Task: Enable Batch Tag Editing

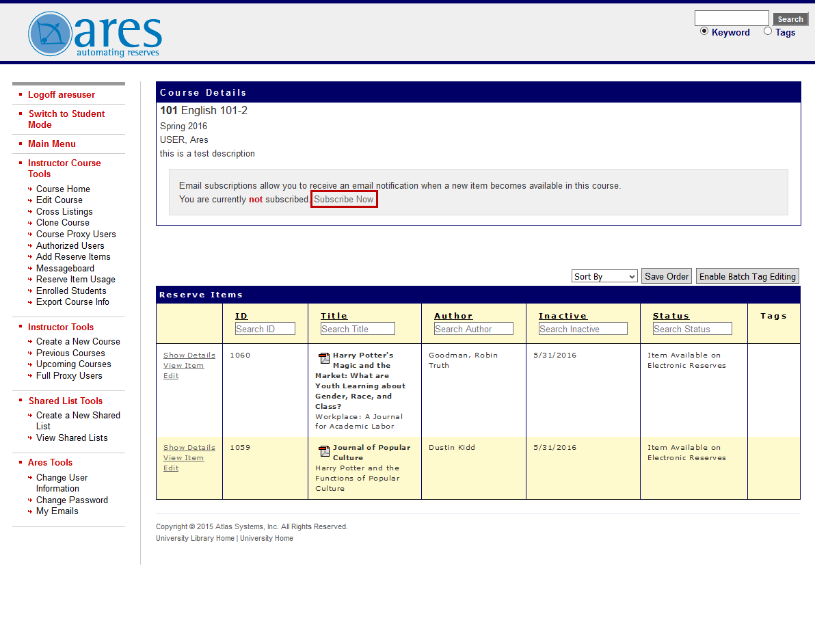Action: coord(747,276)
